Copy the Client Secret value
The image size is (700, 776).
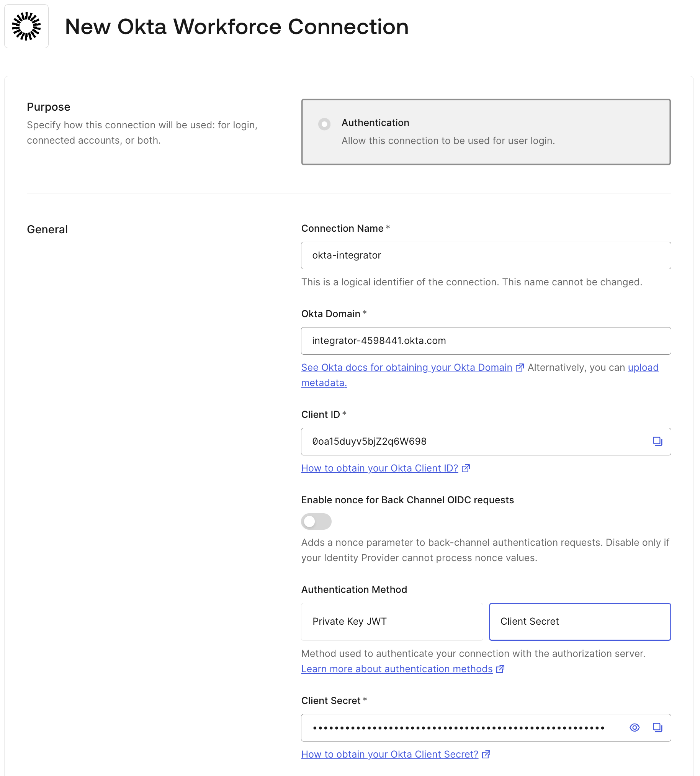(657, 727)
